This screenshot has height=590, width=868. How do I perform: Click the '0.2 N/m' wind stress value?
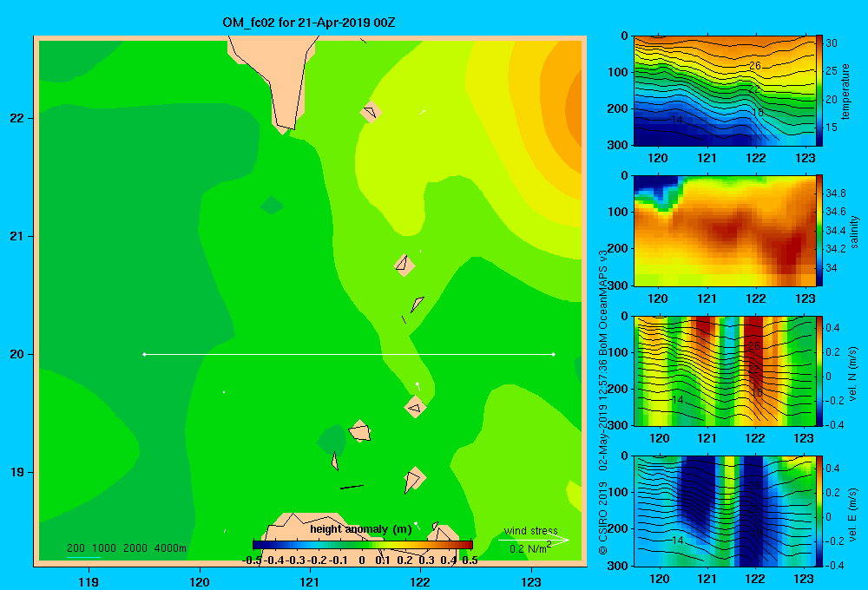coord(529,548)
